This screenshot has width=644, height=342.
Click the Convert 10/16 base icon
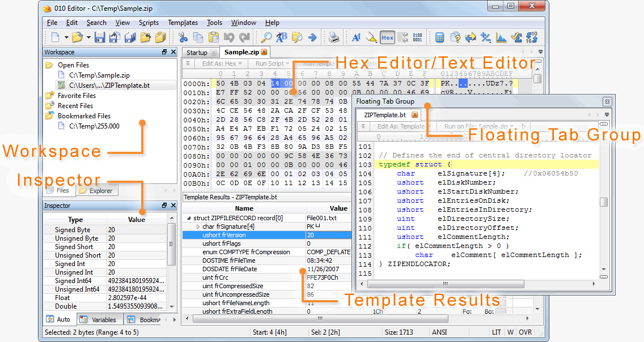pyautogui.click(x=531, y=38)
